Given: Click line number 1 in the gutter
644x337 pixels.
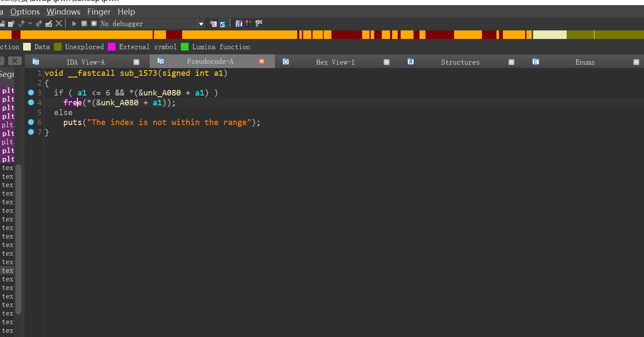Looking at the screenshot, I should pos(39,73).
